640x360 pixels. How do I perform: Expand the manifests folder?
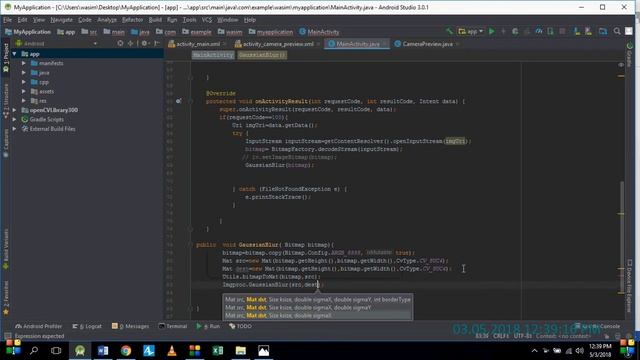tap(24, 63)
